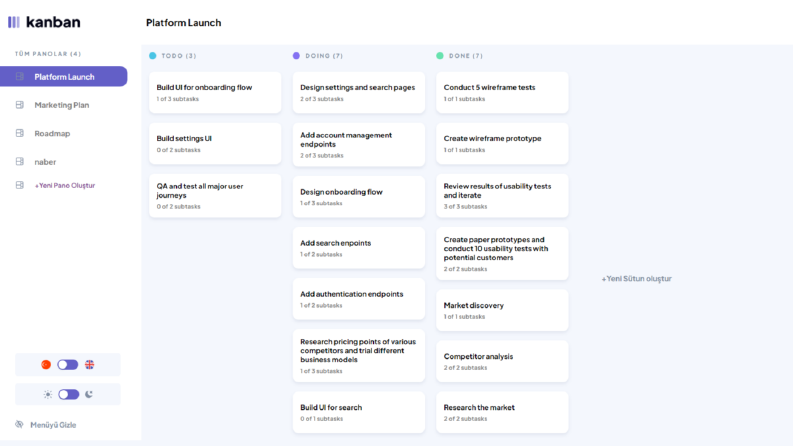Click the Platform Launch board icon

click(x=20, y=76)
